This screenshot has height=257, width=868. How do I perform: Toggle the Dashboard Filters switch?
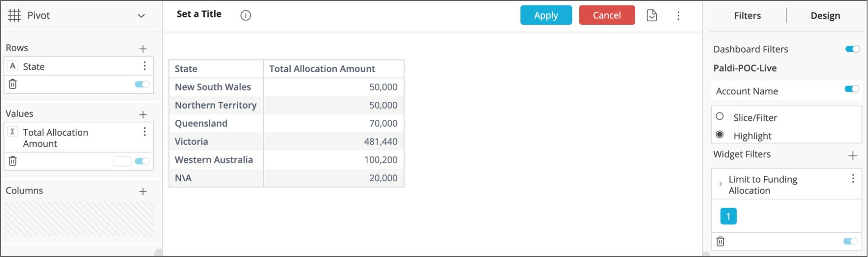click(x=852, y=49)
